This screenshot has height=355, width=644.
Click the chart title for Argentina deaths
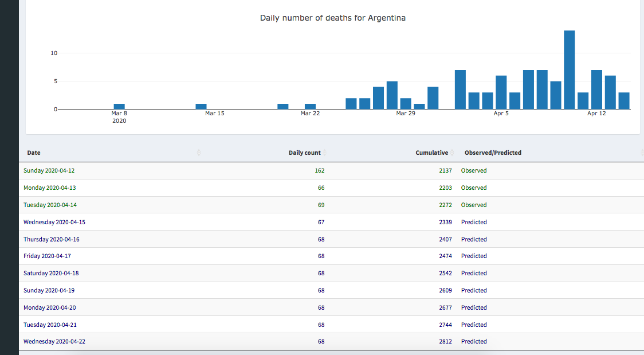tap(332, 18)
